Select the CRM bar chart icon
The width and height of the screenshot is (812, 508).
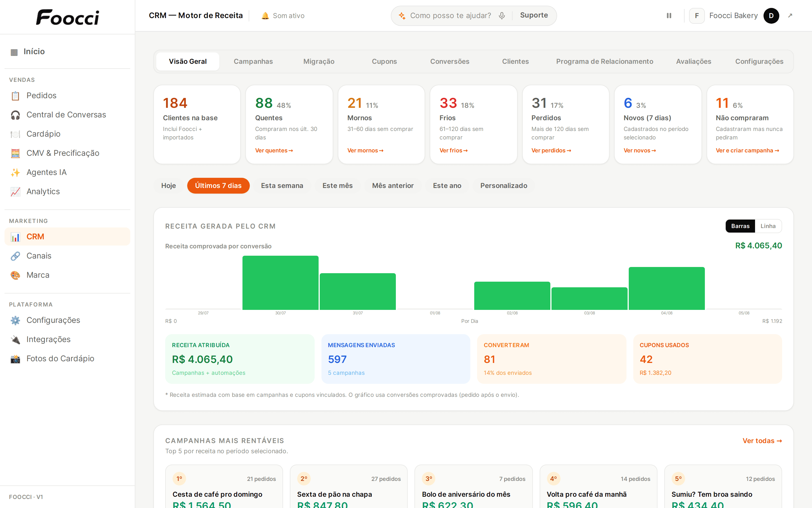tap(16, 237)
